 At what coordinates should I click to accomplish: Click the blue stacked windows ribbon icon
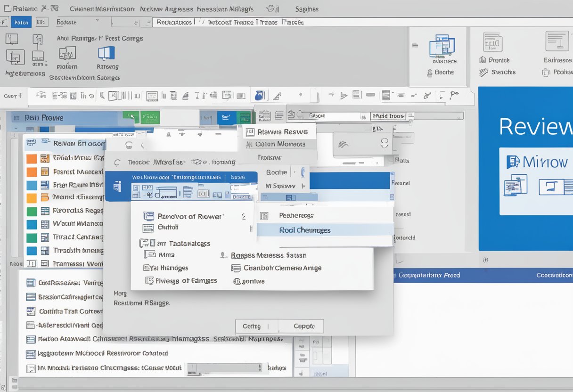coord(442,46)
